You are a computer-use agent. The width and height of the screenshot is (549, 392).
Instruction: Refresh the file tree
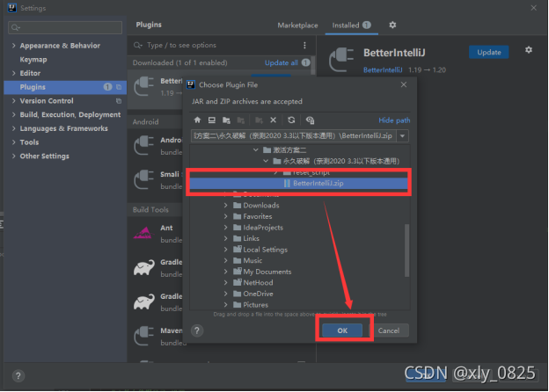(x=291, y=120)
